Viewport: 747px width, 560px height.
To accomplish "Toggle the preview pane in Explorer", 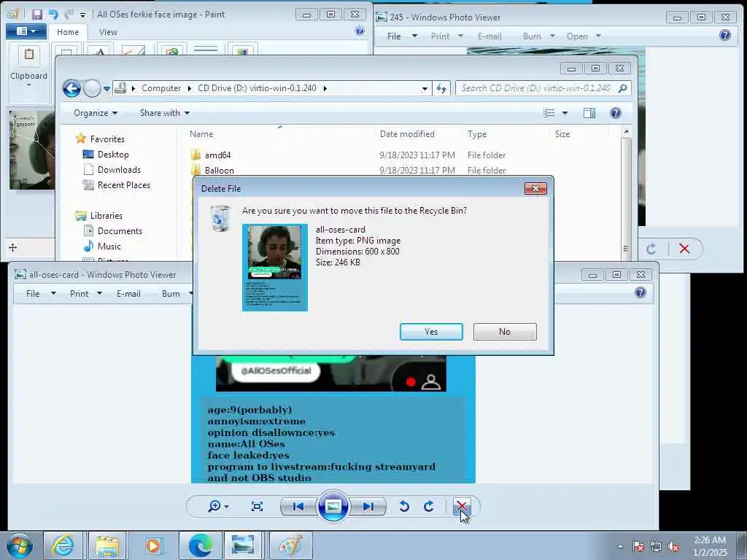I will 589,113.
